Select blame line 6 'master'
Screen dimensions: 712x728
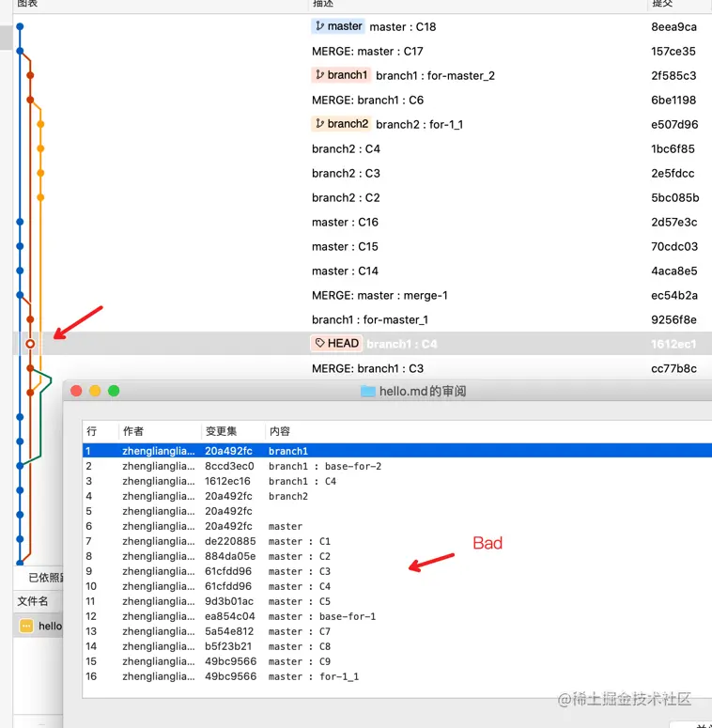pos(396,526)
